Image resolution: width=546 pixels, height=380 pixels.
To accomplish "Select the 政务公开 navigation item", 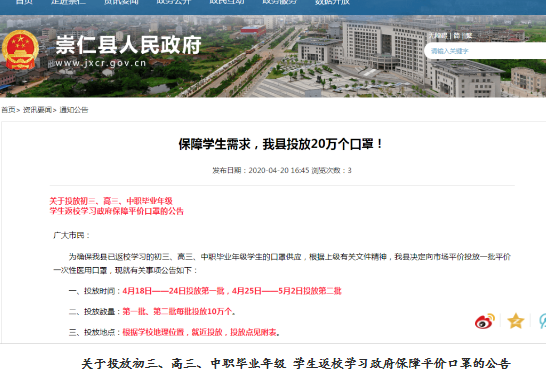I will pyautogui.click(x=174, y=2).
